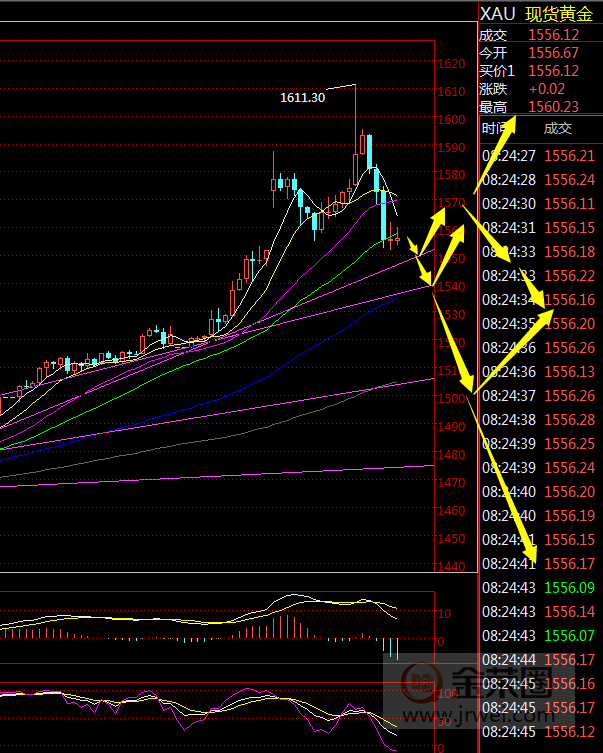
Task: Click the 08:24:38 tick priced 1556.28
Action: point(540,420)
